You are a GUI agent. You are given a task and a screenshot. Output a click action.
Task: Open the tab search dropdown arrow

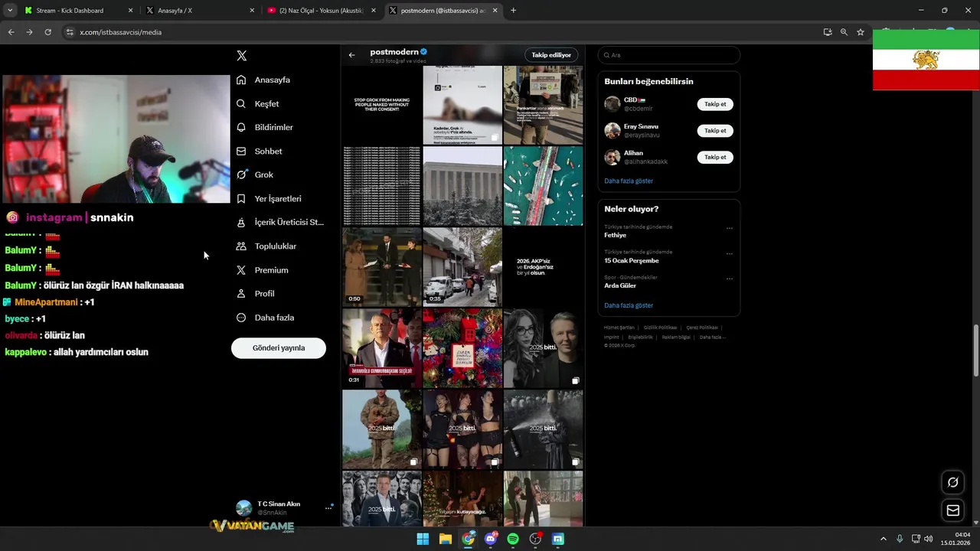click(9, 11)
